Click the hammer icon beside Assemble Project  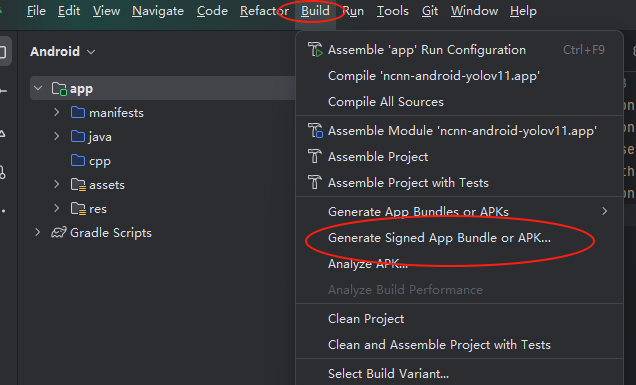coord(315,156)
